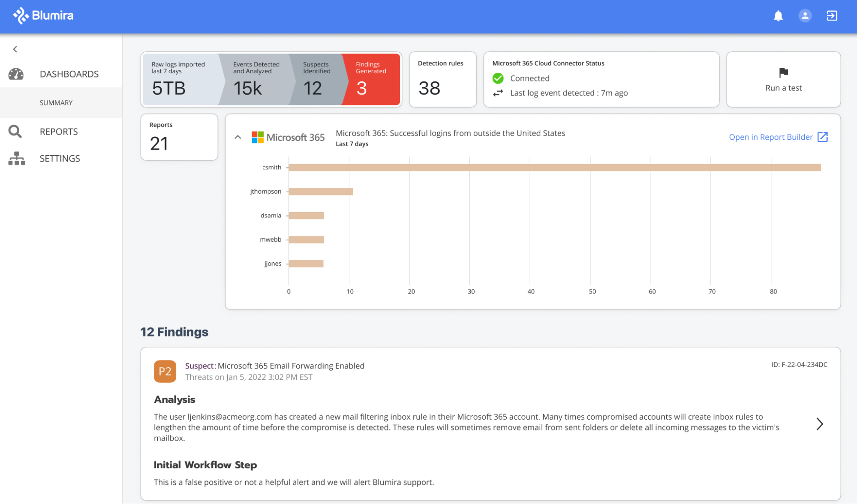This screenshot has height=504, width=857.
Task: Open the Reports 21 card
Action: point(179,137)
